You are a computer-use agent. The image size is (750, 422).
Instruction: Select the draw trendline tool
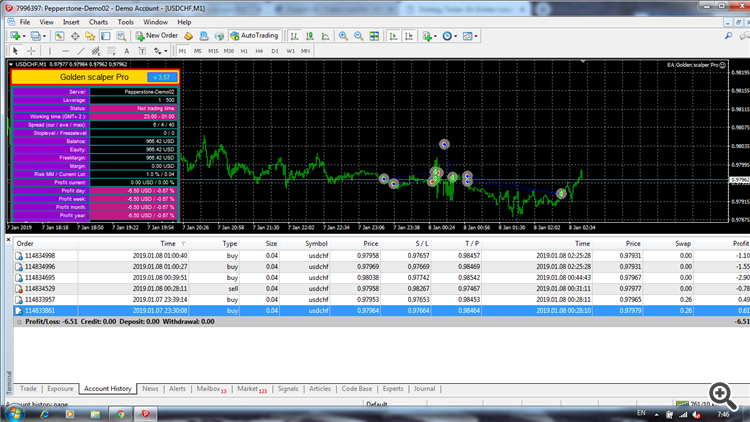pyautogui.click(x=80, y=50)
